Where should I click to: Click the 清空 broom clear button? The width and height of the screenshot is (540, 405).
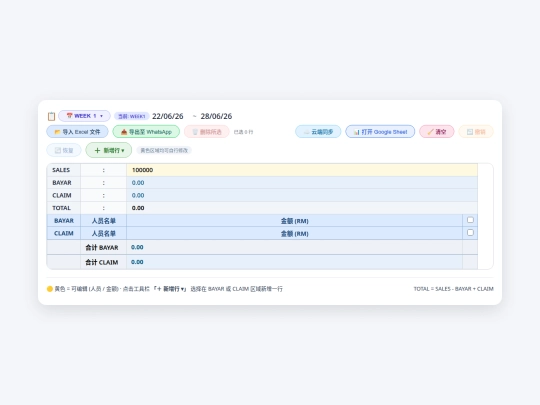coord(437,132)
